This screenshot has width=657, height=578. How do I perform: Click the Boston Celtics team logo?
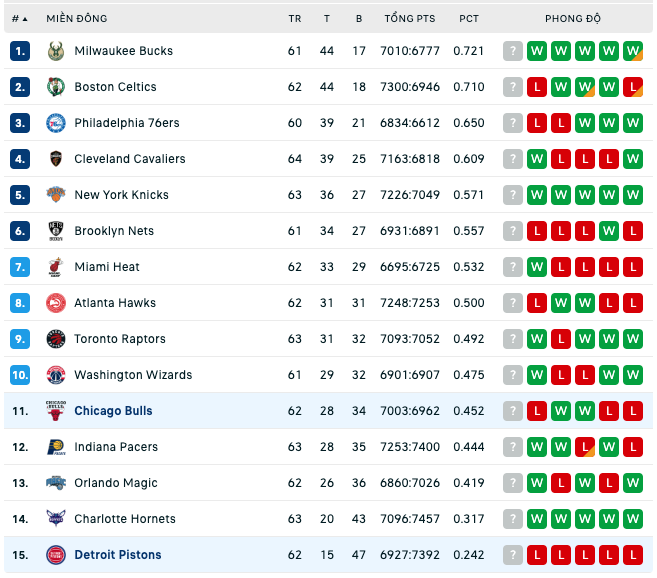56,87
